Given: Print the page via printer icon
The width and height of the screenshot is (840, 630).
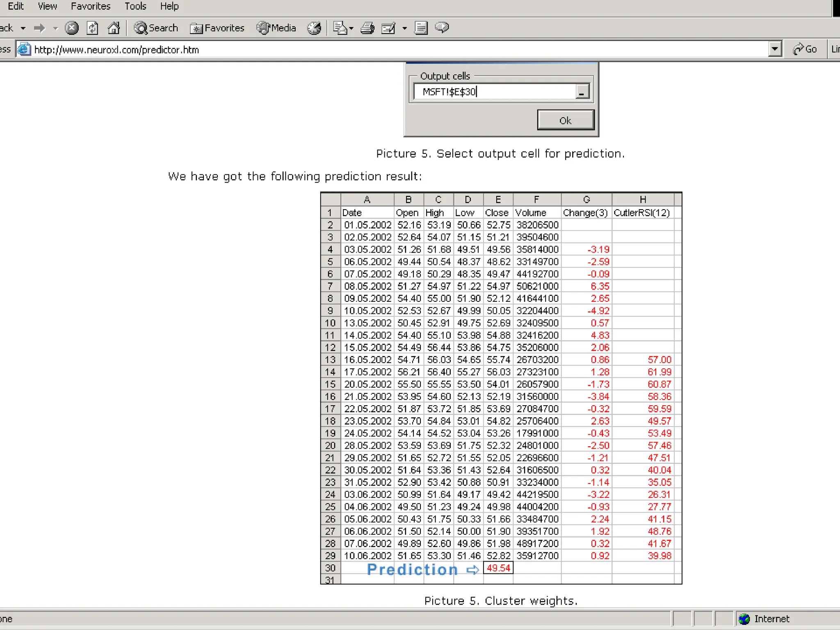Looking at the screenshot, I should pos(367,28).
